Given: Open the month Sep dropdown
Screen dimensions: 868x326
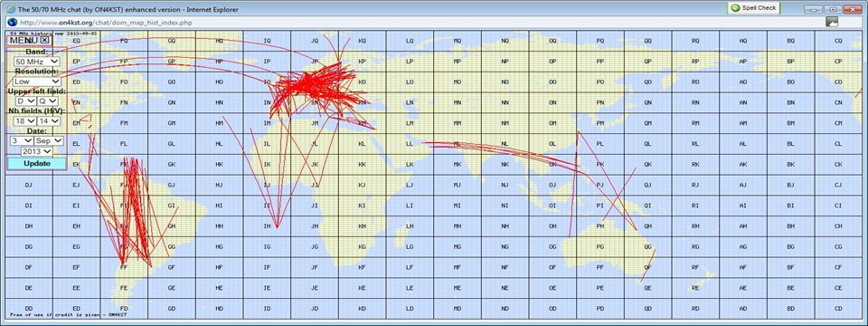Looking at the screenshot, I should pyautogui.click(x=49, y=141).
